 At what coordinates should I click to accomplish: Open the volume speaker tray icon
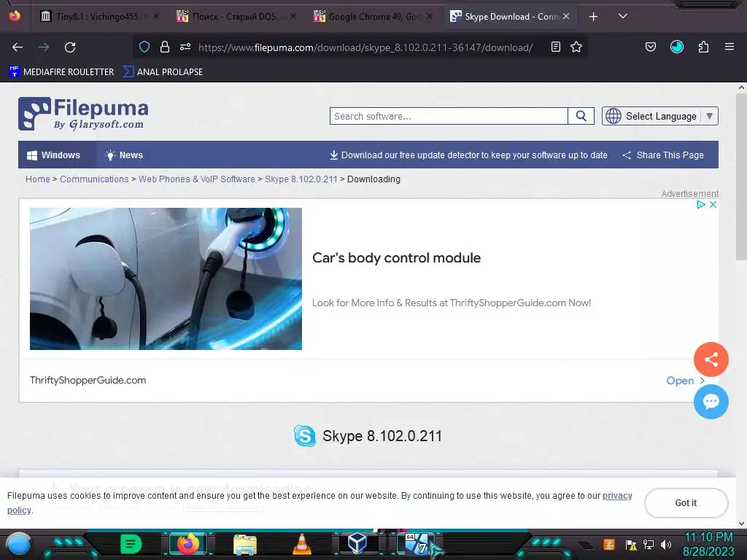click(x=666, y=544)
